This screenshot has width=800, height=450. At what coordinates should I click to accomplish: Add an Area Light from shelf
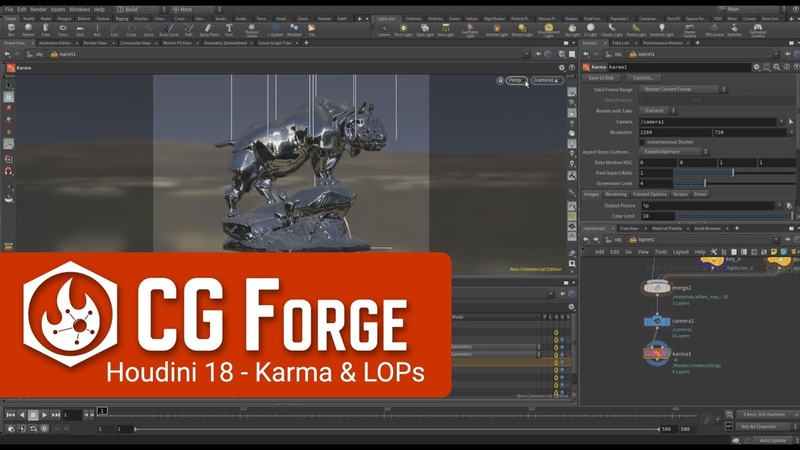[446, 30]
